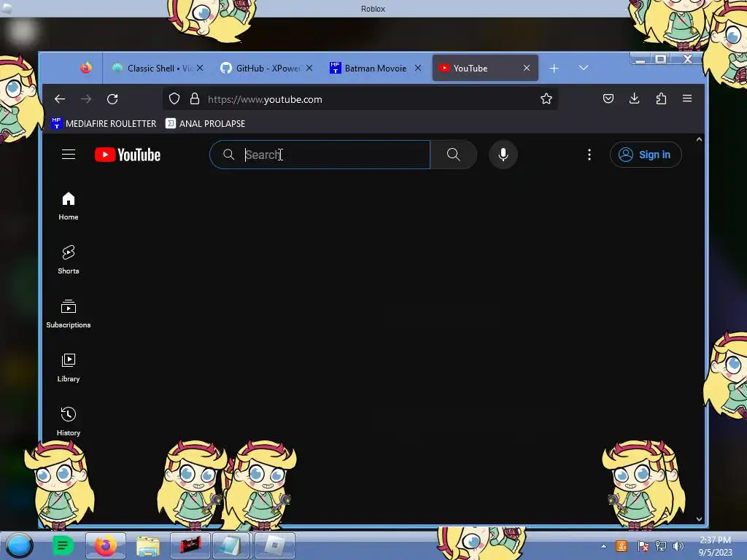This screenshot has width=747, height=560.
Task: Open Shorts in YouTube sidebar
Action: click(x=69, y=260)
